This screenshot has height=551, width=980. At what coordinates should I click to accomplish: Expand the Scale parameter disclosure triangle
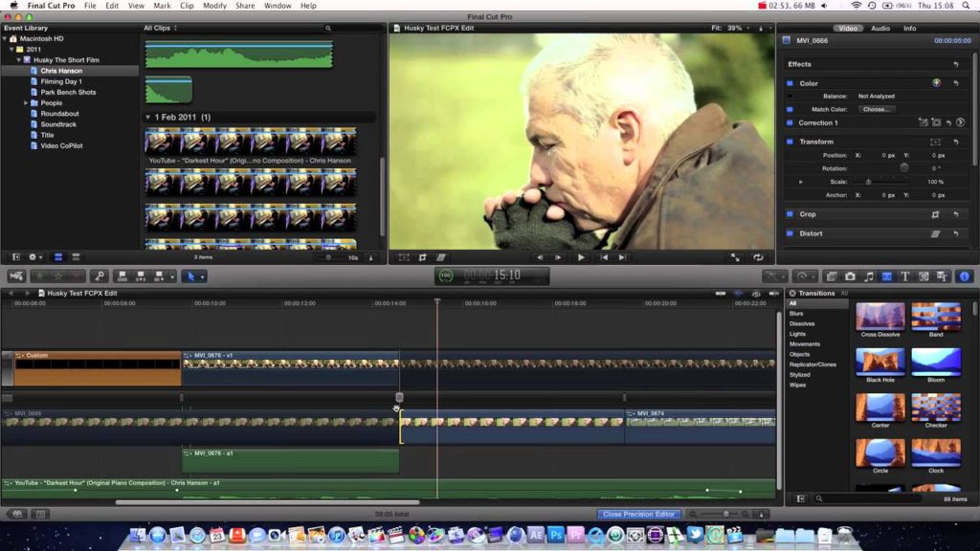tap(801, 182)
